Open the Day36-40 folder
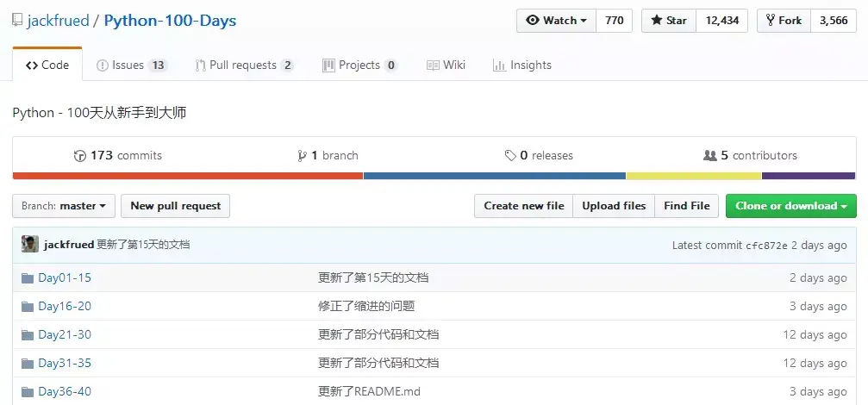The height and width of the screenshot is (405, 868). coord(65,392)
